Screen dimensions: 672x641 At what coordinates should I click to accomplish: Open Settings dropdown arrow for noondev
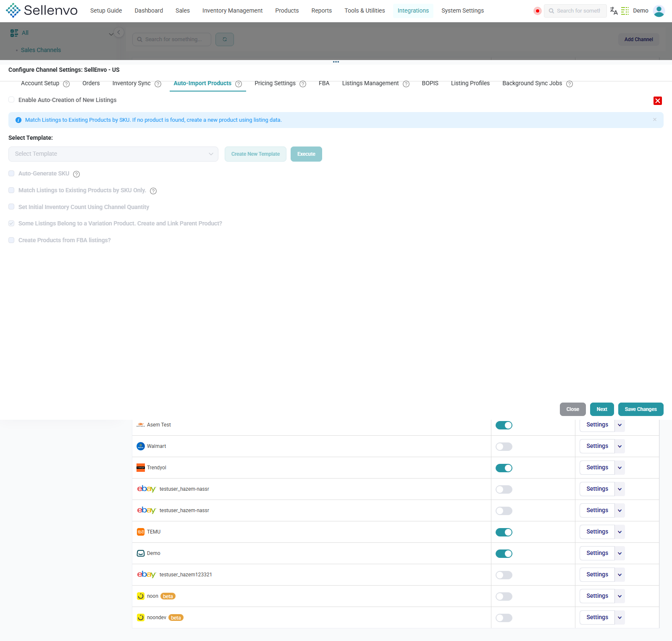click(x=620, y=617)
